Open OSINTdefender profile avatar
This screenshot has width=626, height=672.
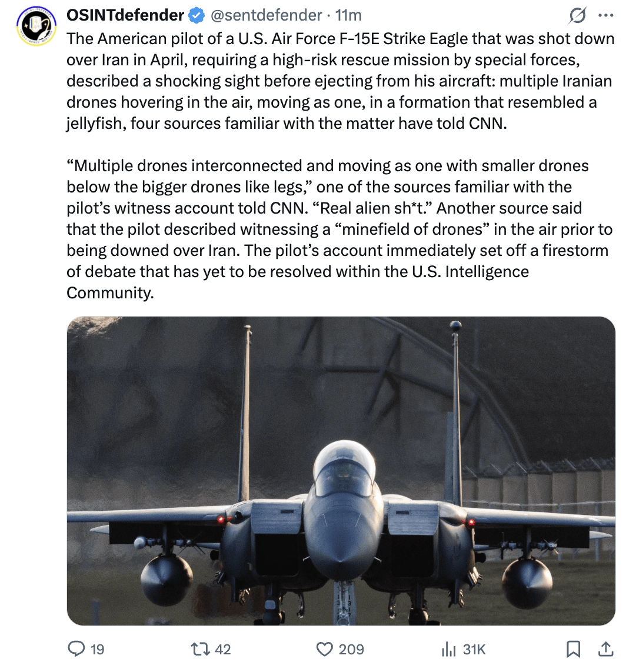(x=37, y=26)
